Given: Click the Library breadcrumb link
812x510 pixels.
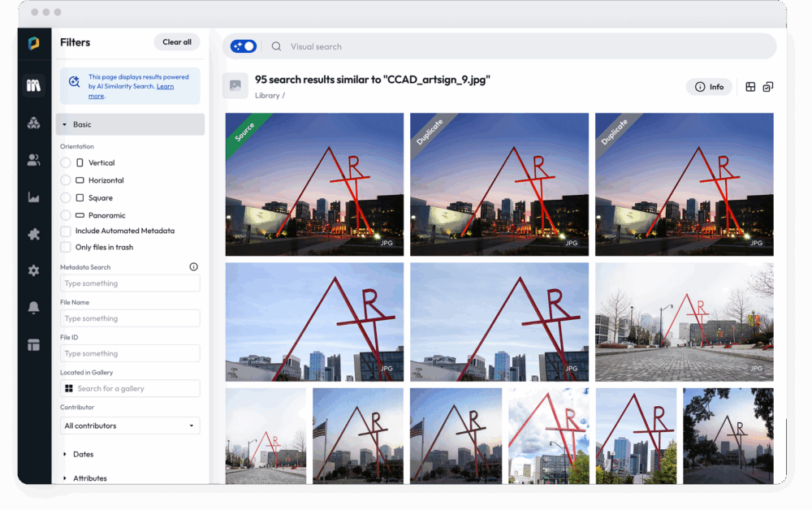Looking at the screenshot, I should pos(267,96).
